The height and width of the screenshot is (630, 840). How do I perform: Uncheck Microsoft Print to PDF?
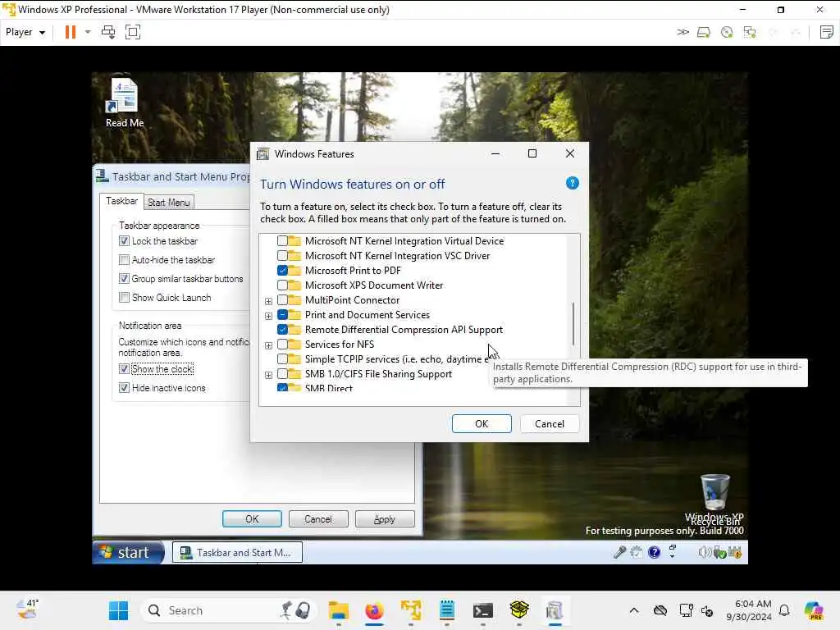click(x=282, y=271)
